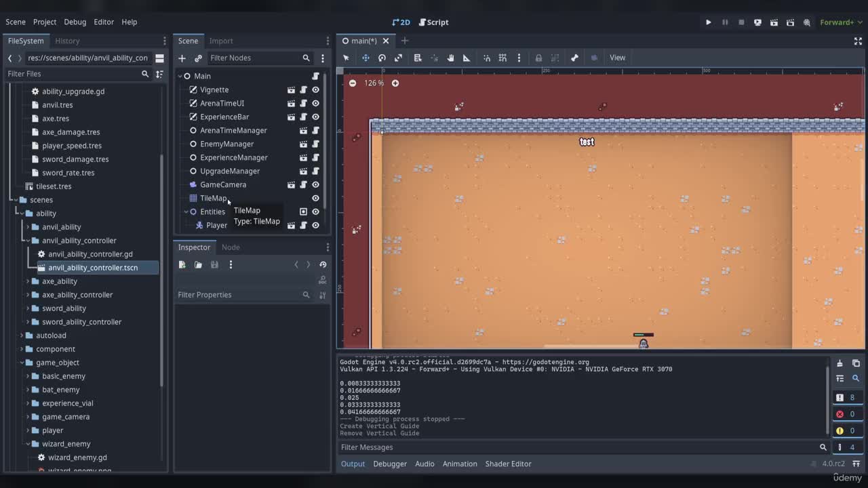Zoom in with the plus button
The image size is (868, 488).
point(395,83)
